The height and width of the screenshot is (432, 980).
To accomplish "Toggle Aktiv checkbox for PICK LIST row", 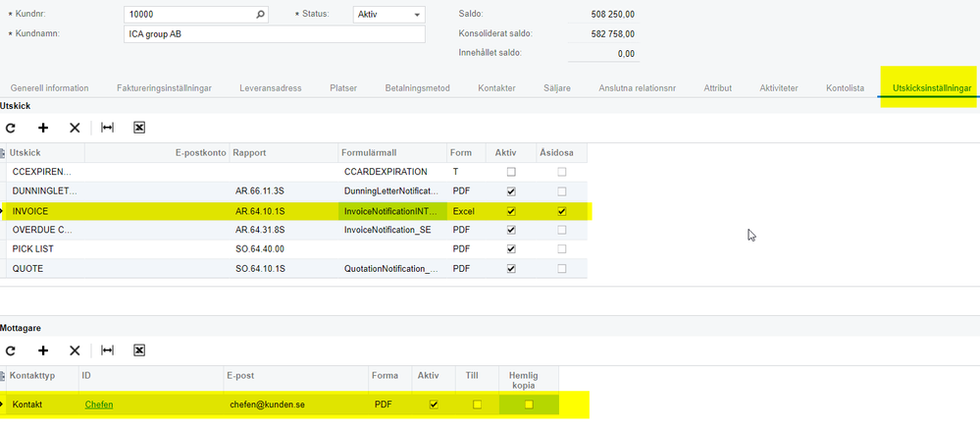I will click(x=511, y=248).
